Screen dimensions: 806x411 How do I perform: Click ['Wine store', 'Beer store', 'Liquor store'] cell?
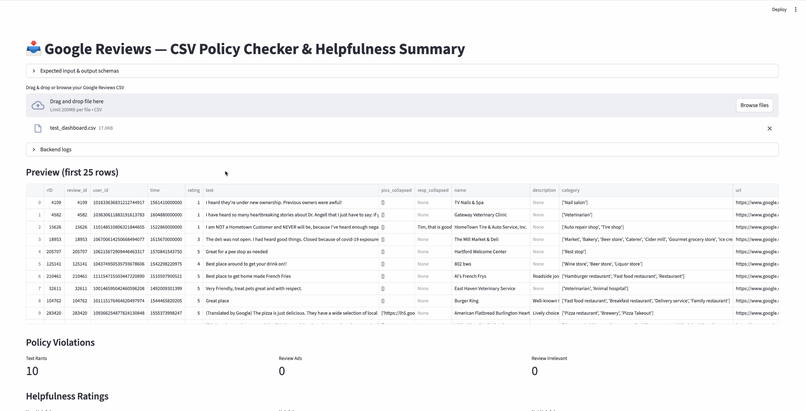click(x=646, y=264)
